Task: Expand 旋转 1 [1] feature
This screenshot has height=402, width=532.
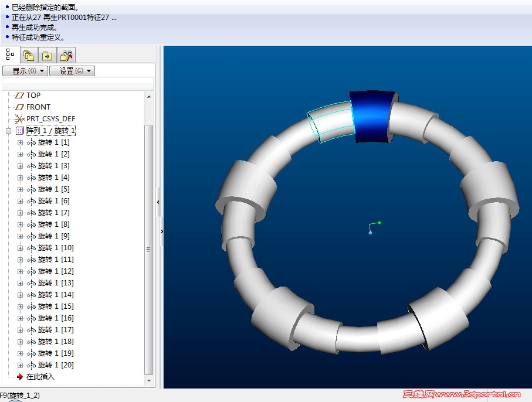Action: click(x=20, y=142)
